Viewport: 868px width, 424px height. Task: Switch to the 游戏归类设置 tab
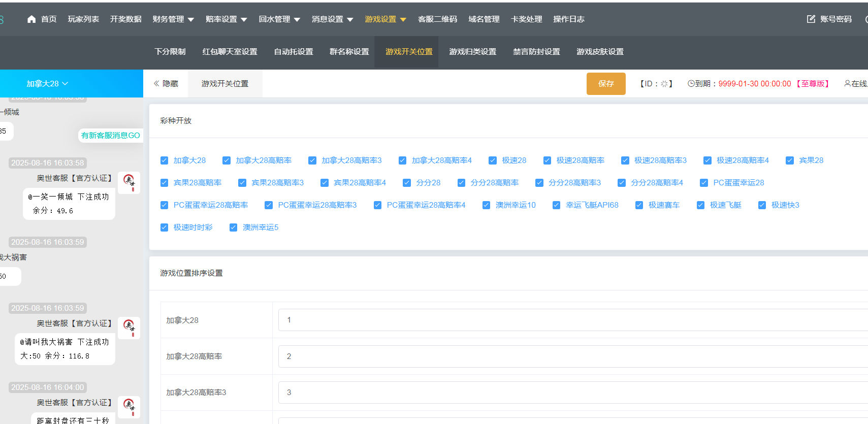coord(472,52)
